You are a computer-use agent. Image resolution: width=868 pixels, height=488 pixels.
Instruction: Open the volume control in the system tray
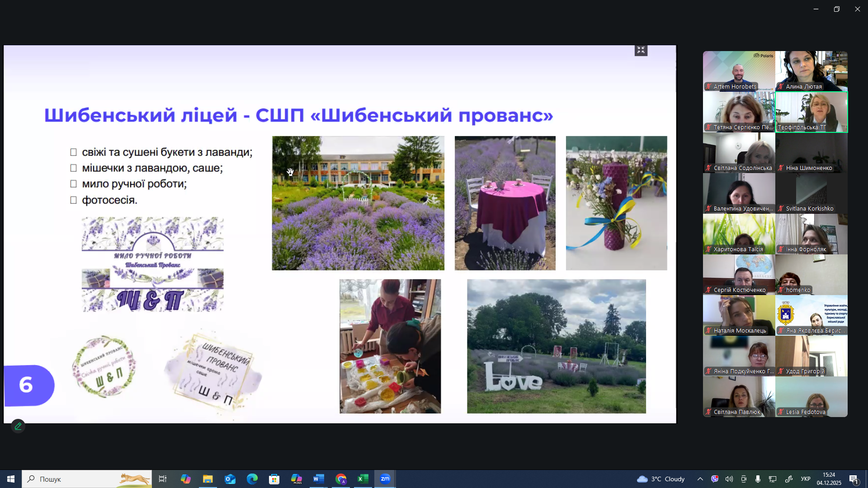(729, 479)
